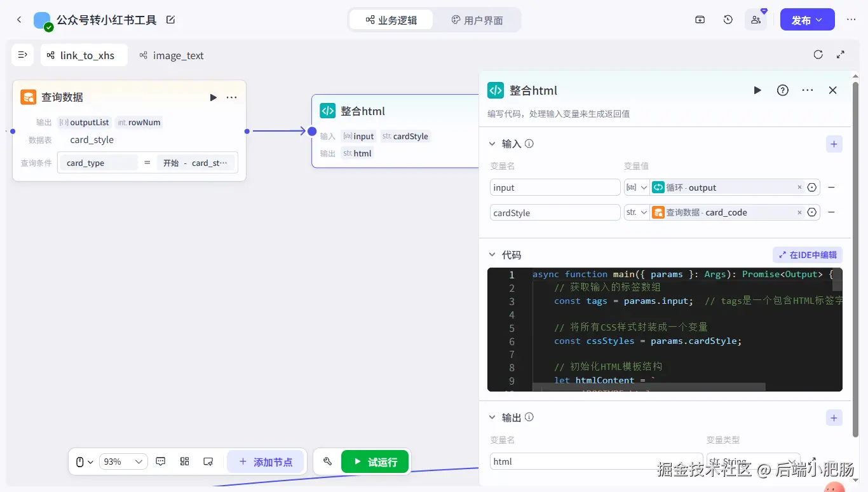Open debug wrench tool
The image size is (868, 492).
click(327, 461)
